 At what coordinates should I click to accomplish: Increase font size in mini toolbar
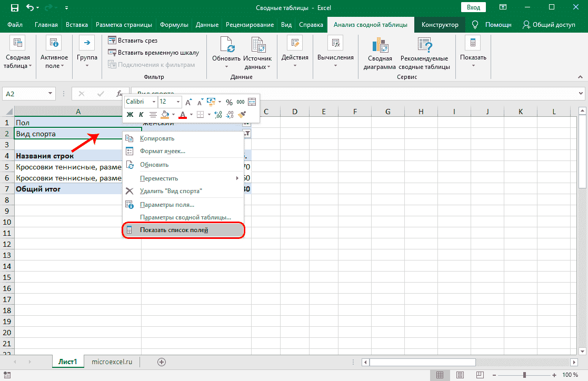(188, 102)
